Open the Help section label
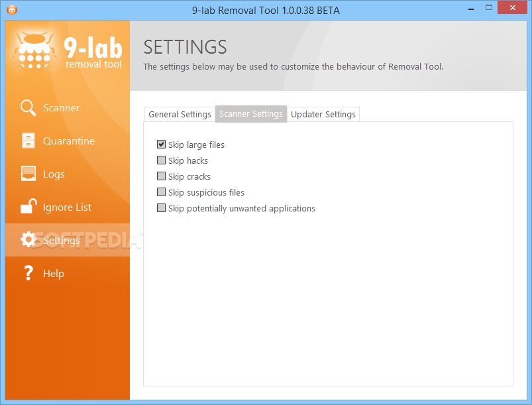 [x=54, y=274]
